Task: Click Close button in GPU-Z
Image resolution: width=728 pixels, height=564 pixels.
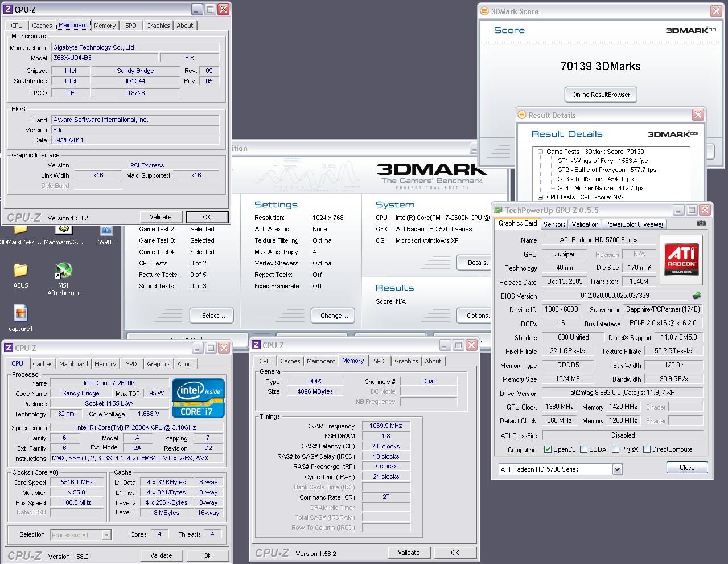Action: 687,468
